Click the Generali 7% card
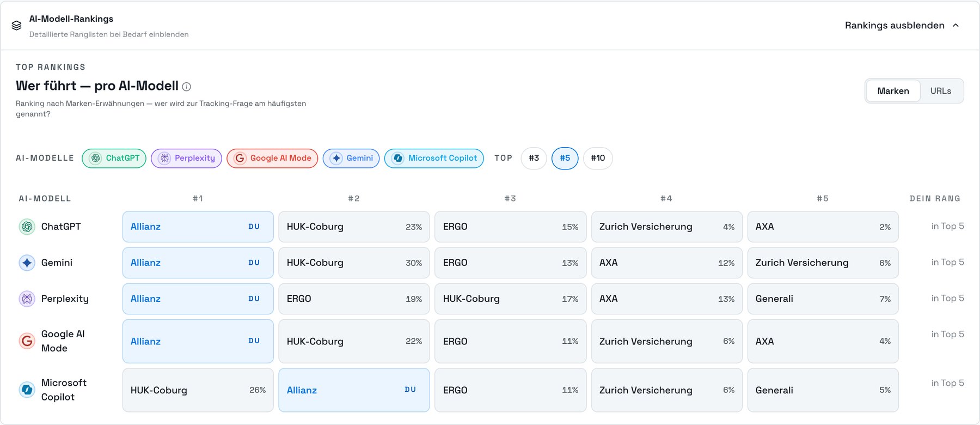Screen dimensions: 980x425 [x=823, y=299]
